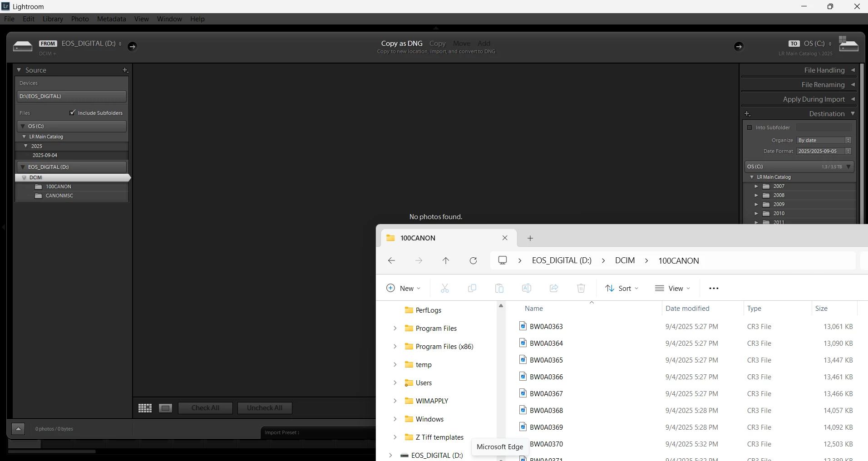Click DCIM in the Explorer address bar
Viewport: 868px width, 461px height.
pos(625,260)
